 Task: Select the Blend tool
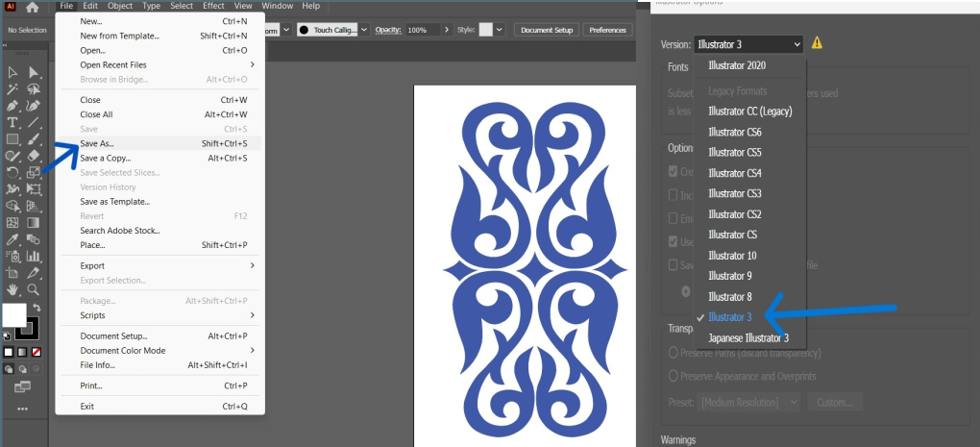coord(34,239)
